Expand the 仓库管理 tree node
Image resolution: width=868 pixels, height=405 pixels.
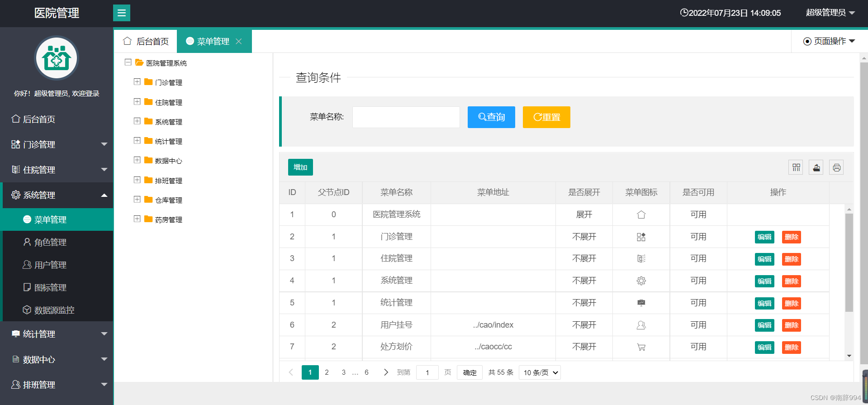point(137,199)
